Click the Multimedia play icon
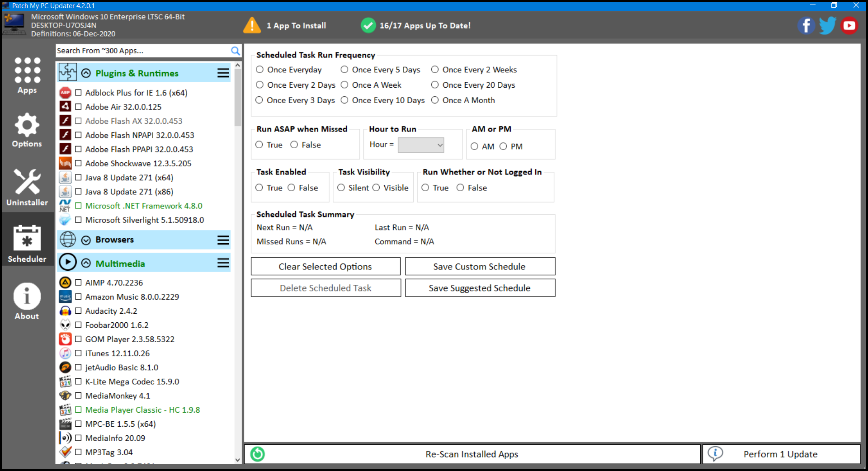 (x=68, y=262)
